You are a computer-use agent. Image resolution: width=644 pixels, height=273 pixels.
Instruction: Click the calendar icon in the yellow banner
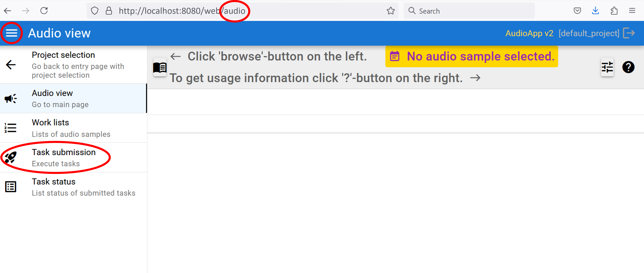(x=394, y=56)
